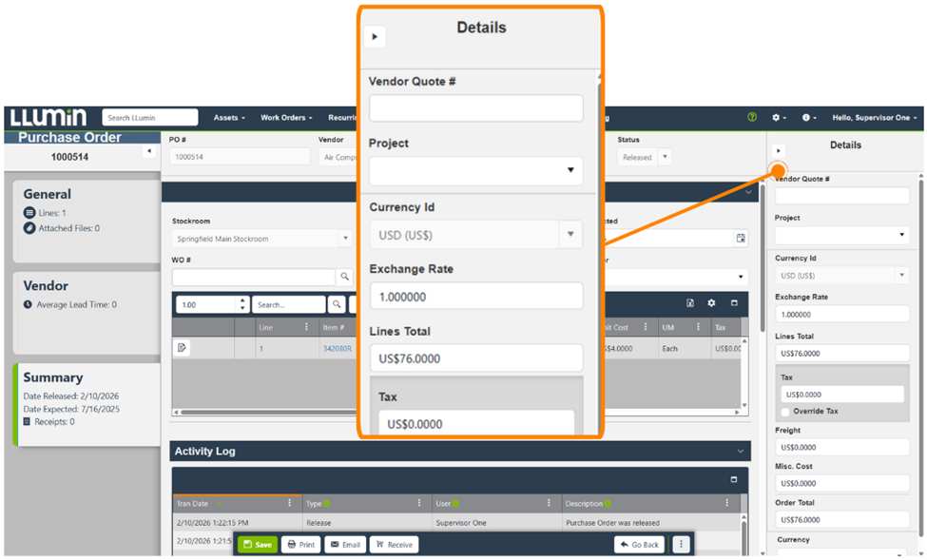Click the more options kebab button in bottom toolbar
The width and height of the screenshot is (927, 560).
[x=680, y=545]
